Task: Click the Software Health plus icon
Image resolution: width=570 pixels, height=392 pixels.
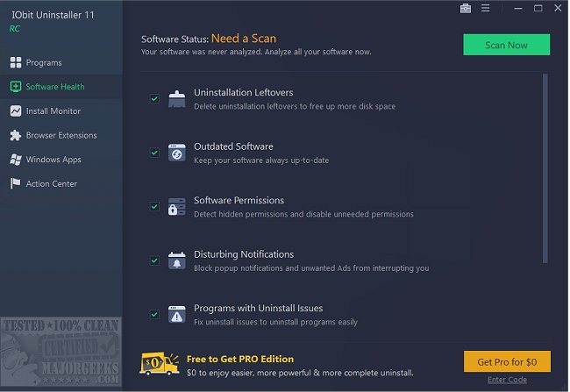Action: (16, 87)
